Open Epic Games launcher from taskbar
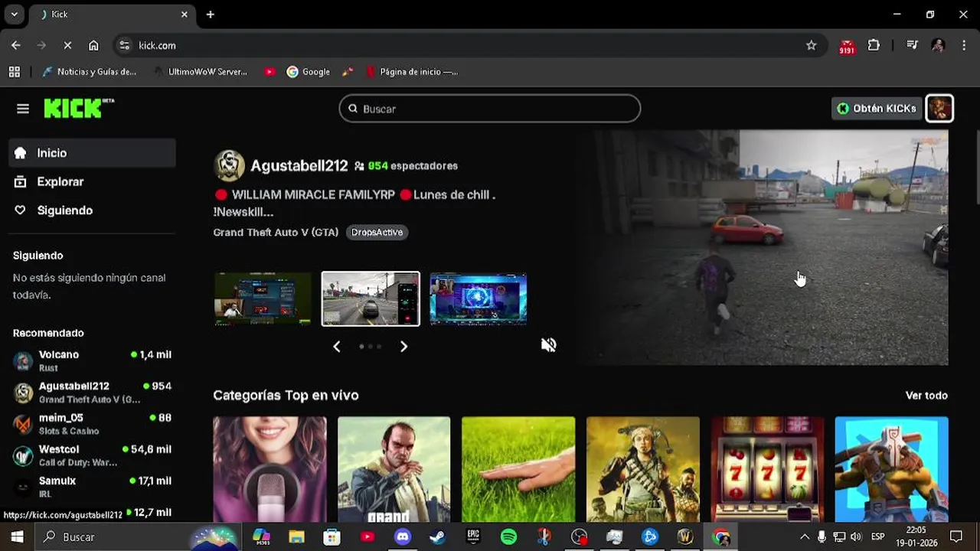The image size is (980, 551). 473,537
